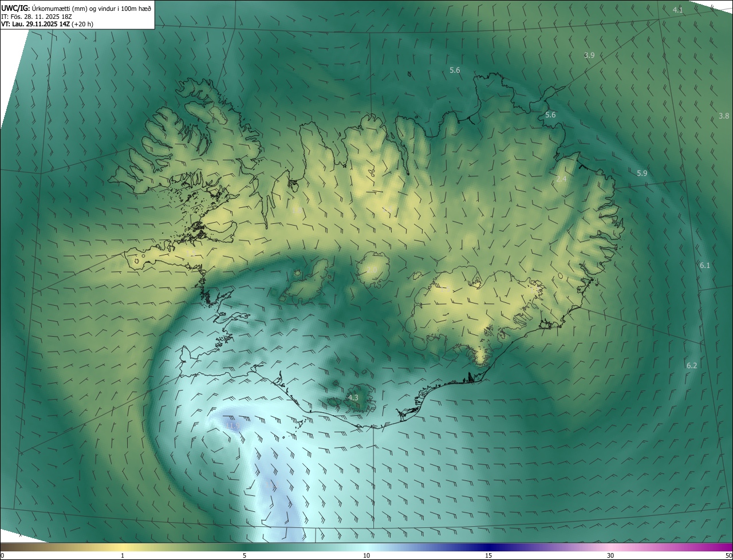Image resolution: width=733 pixels, height=560 pixels.
Task: Click the 3.8 value label on the map
Action: click(x=724, y=116)
